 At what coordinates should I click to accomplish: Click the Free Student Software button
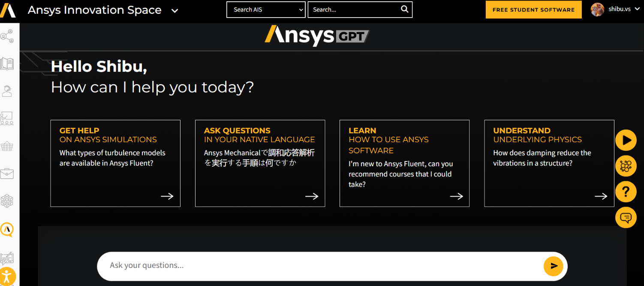tap(533, 9)
